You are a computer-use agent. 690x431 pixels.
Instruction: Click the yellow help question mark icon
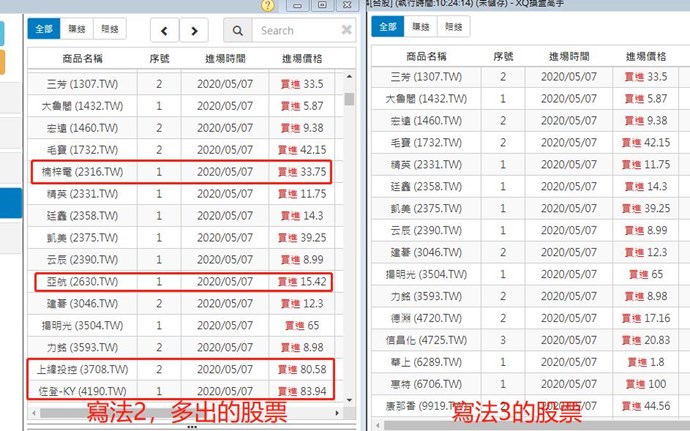click(268, 5)
